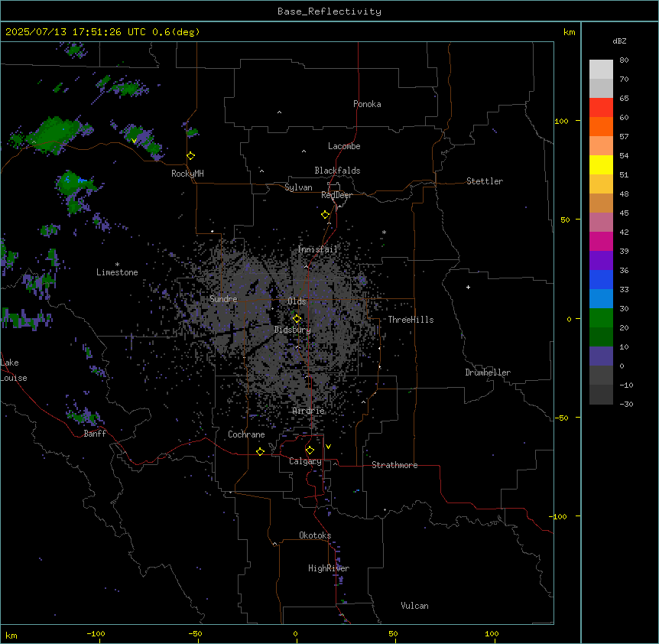Pick the orange 57-60 dBZ legend color
Screen dimensions: 659x644
tap(601, 127)
